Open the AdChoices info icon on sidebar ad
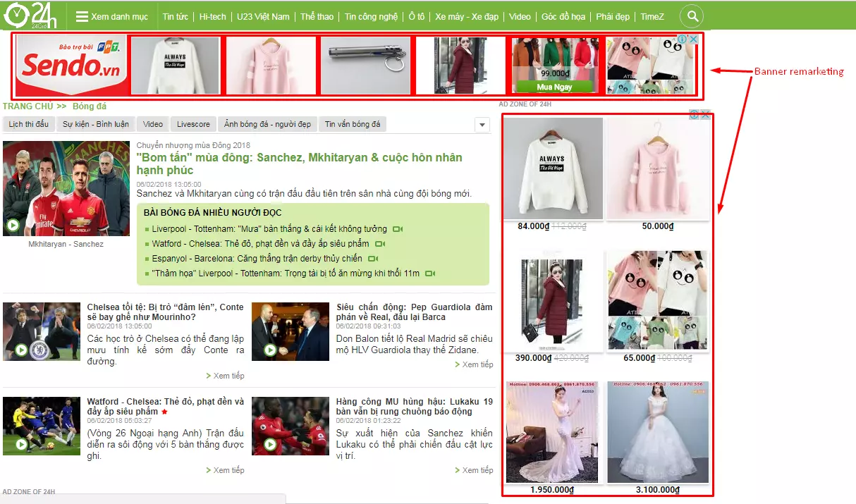856x504 pixels. coord(695,114)
